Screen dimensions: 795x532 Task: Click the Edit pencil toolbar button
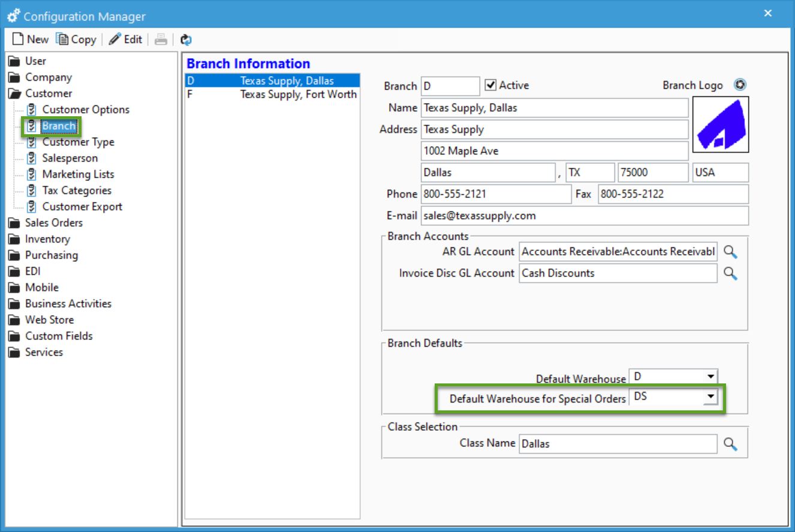[x=126, y=40]
